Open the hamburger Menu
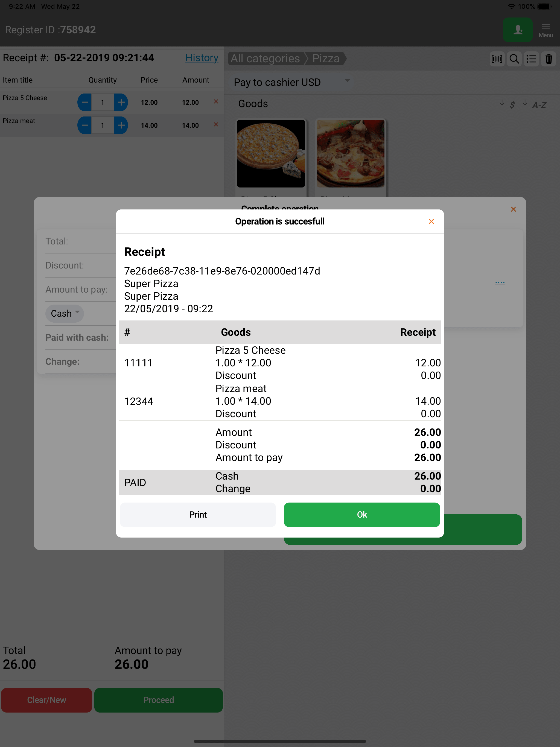Screen dimensions: 560x747 546,30
